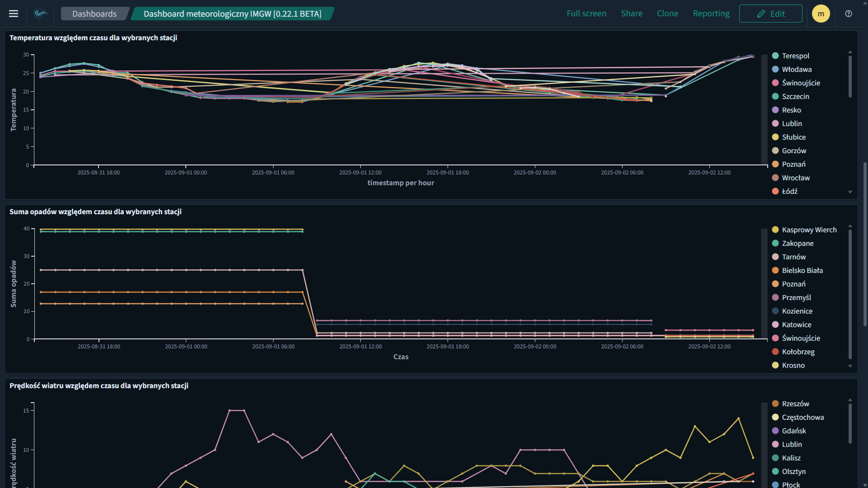
Task: Hide the Kasprowy Wierch precipitation series
Action: coord(809,230)
